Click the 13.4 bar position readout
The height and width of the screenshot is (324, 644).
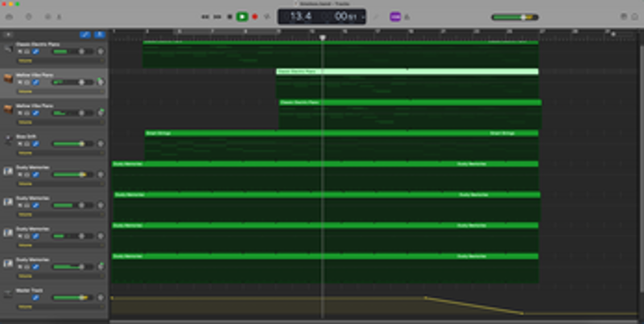click(301, 16)
